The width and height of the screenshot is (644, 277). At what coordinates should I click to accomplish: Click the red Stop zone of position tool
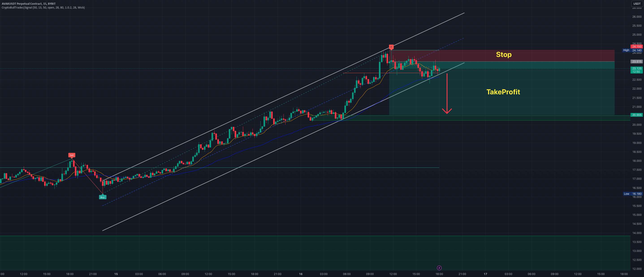(502, 56)
